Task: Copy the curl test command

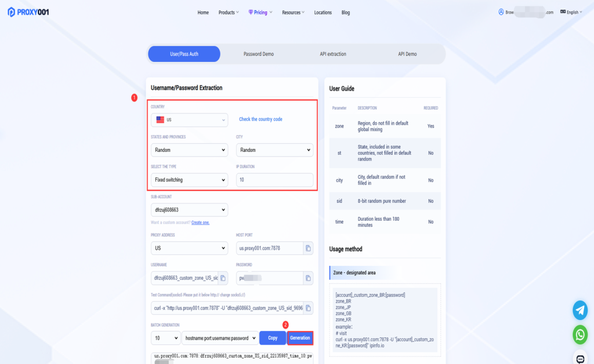Action: coord(308,308)
